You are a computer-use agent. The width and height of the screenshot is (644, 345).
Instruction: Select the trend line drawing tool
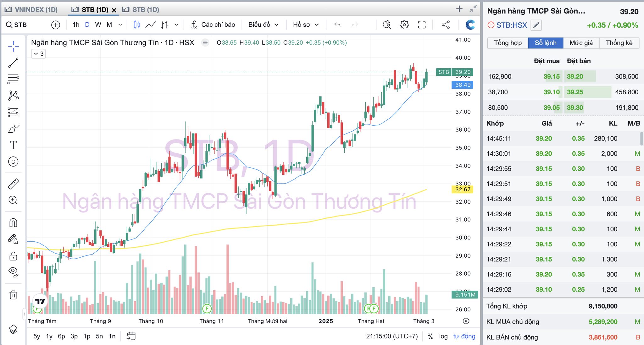[x=13, y=63]
